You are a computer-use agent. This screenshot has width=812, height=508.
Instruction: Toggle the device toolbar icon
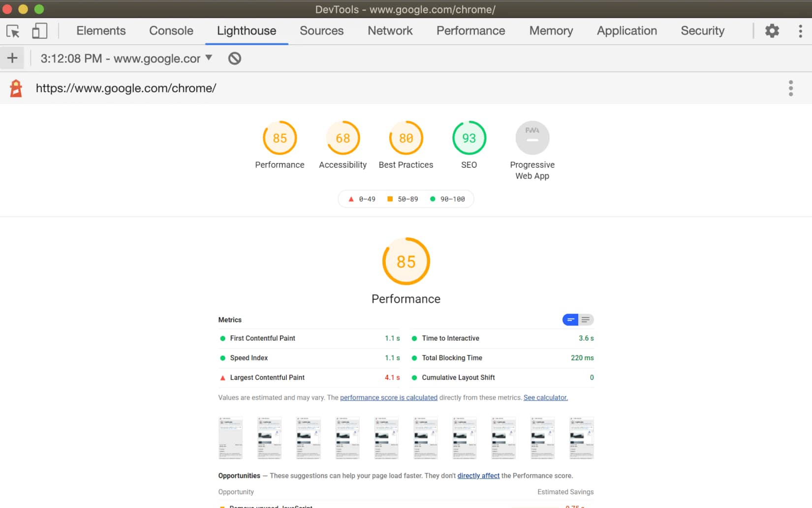39,31
